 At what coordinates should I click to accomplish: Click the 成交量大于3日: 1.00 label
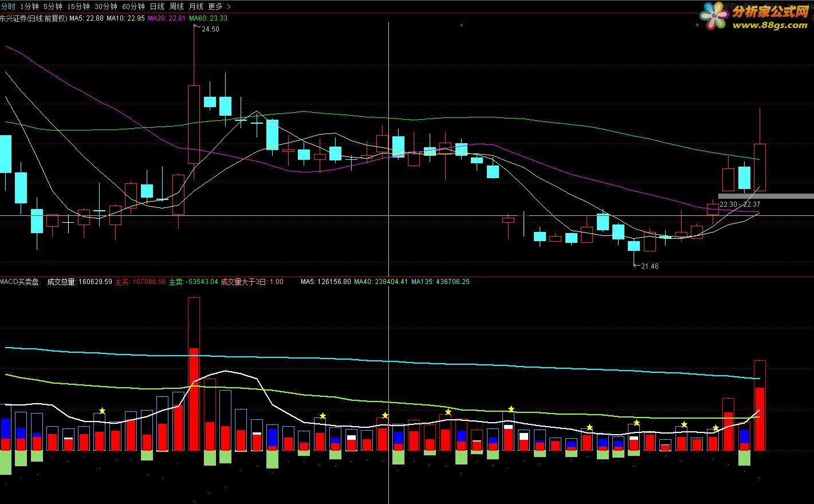(x=252, y=282)
